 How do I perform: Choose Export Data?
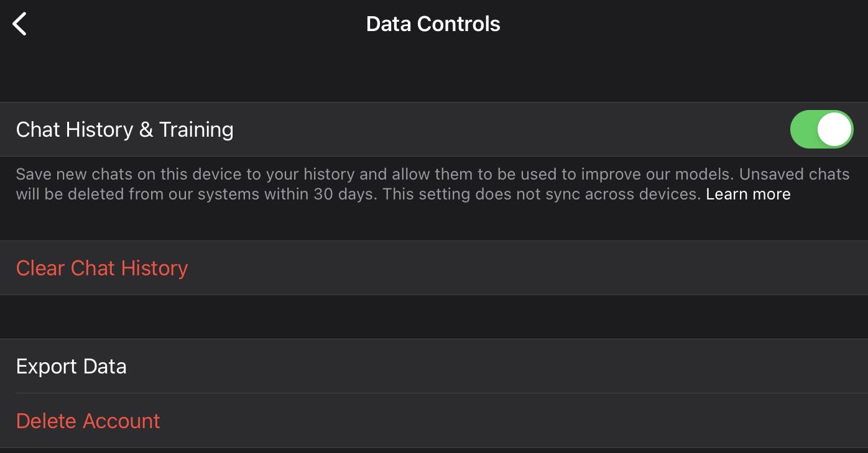(72, 366)
